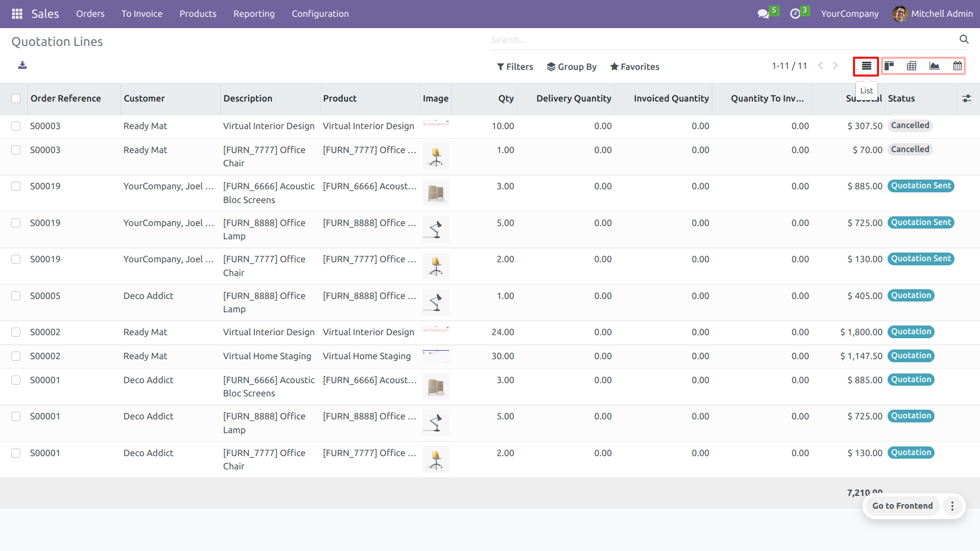
Task: Switch to Calendar view icon
Action: click(958, 66)
